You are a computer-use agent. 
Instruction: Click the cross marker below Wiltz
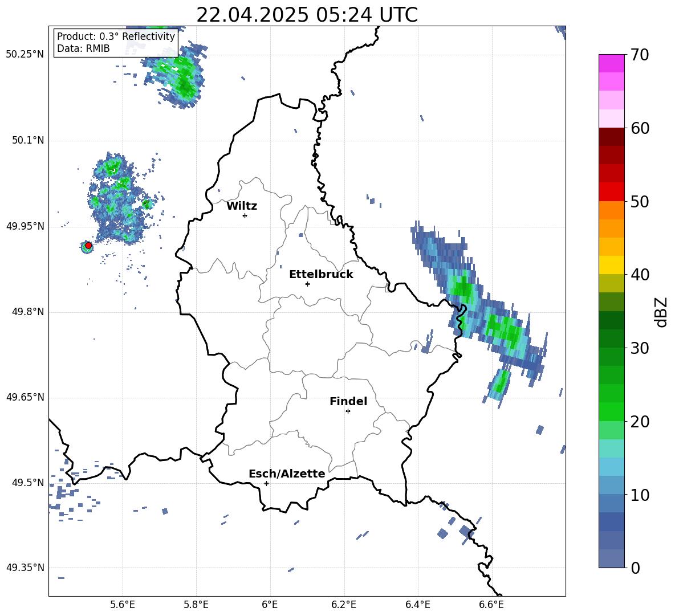pyautogui.click(x=245, y=215)
